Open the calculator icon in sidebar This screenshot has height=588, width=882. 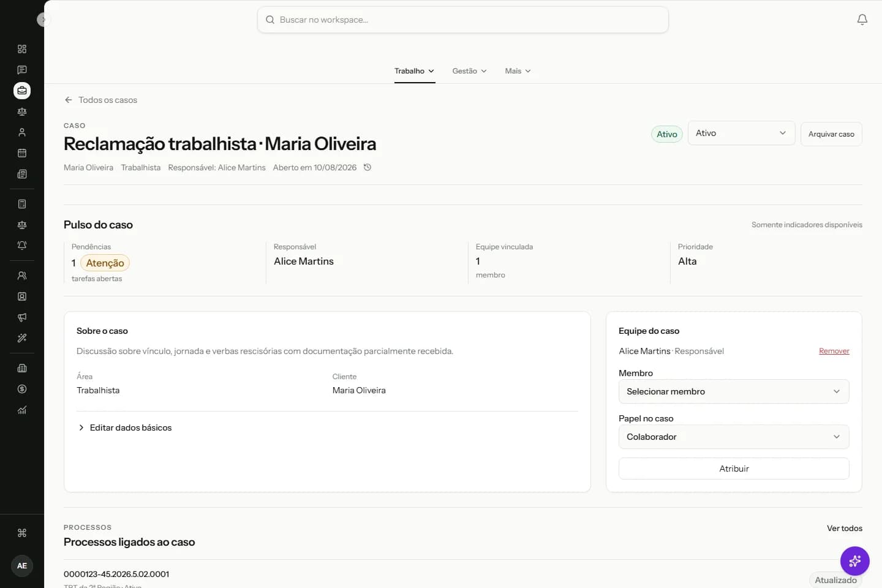click(22, 204)
